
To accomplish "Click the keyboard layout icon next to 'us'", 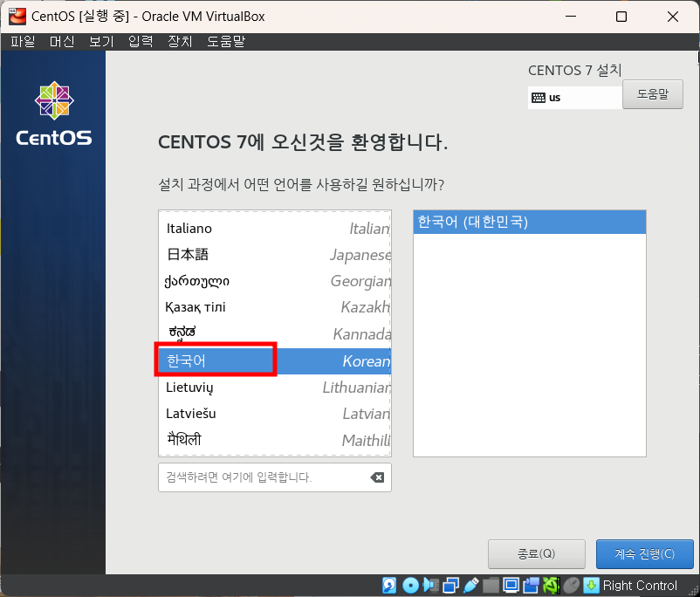I will coord(539,98).
